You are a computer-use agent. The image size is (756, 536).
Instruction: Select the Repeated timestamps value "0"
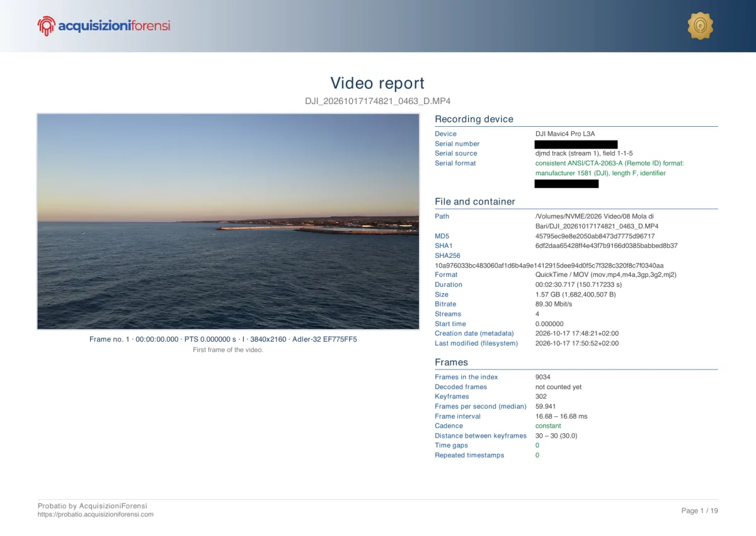point(537,455)
